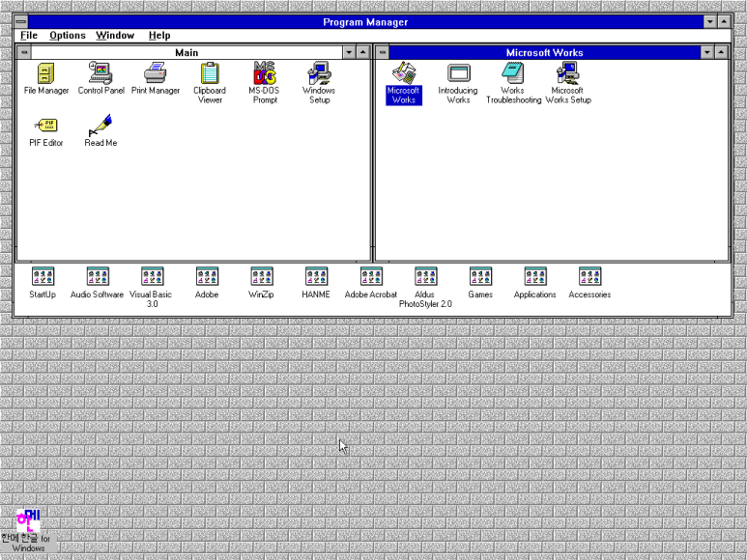Minimize the Microsoft Works group window
This screenshot has width=747, height=560.
tap(707, 52)
